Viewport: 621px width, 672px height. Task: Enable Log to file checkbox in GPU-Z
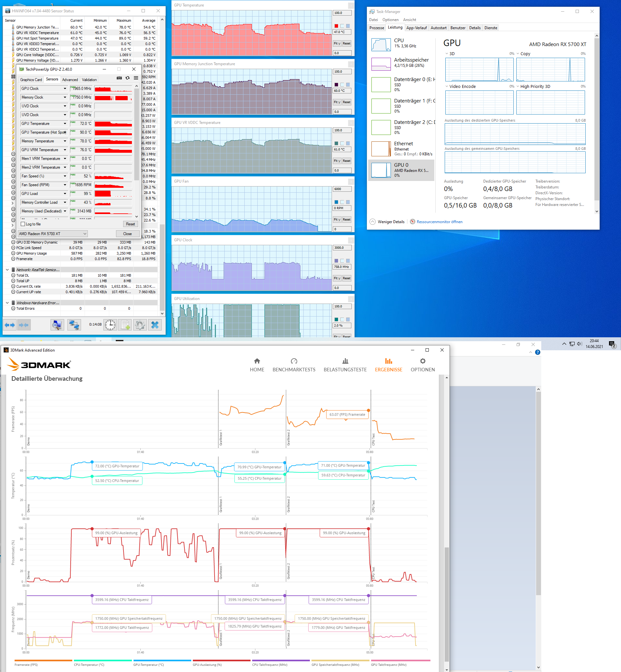tap(23, 224)
